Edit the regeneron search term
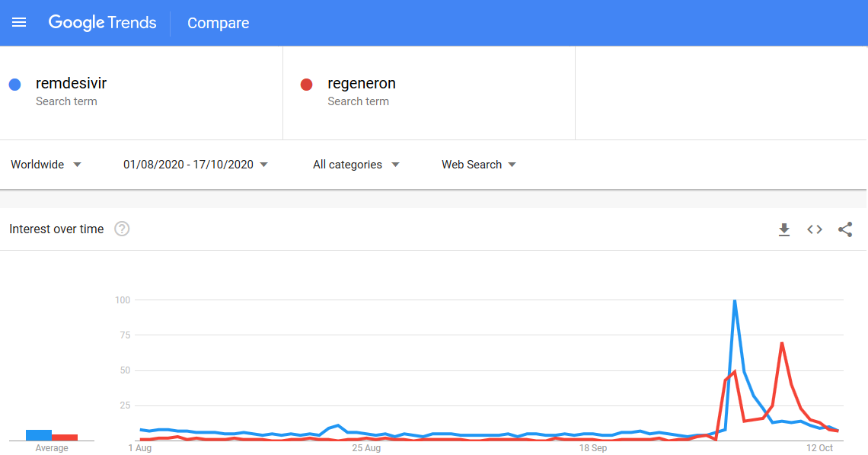 pos(362,83)
